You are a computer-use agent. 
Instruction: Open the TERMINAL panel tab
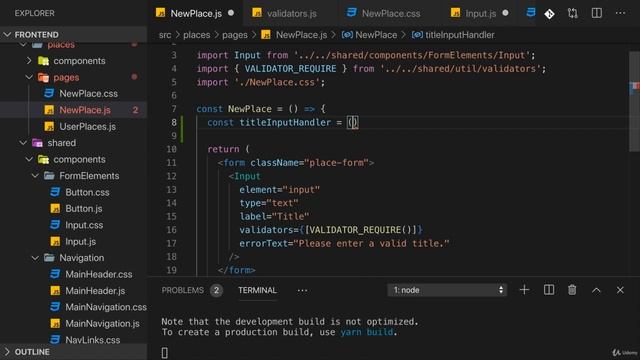[257, 290]
